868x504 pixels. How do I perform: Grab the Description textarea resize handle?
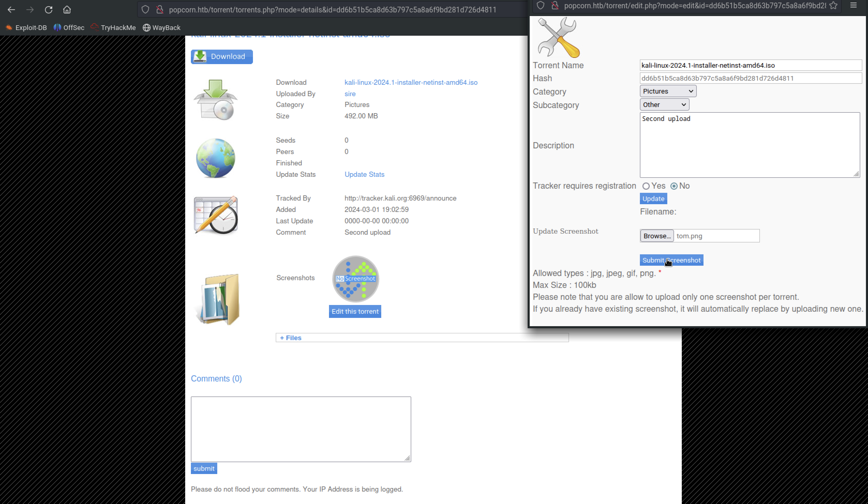click(x=856, y=174)
